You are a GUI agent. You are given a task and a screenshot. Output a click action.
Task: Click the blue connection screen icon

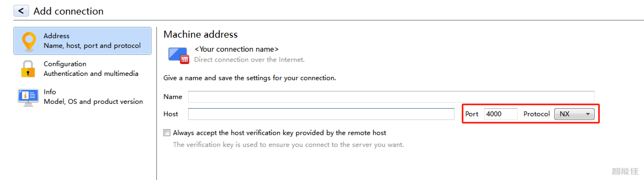177,54
